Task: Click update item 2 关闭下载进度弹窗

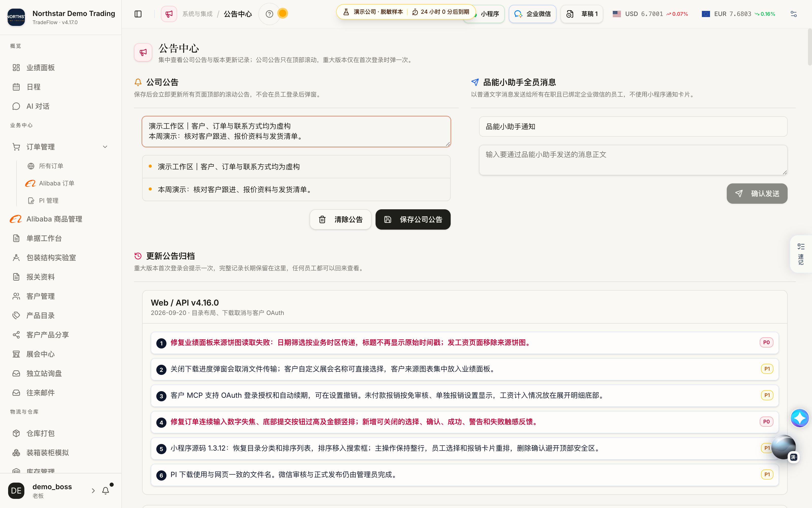Action: click(465, 369)
